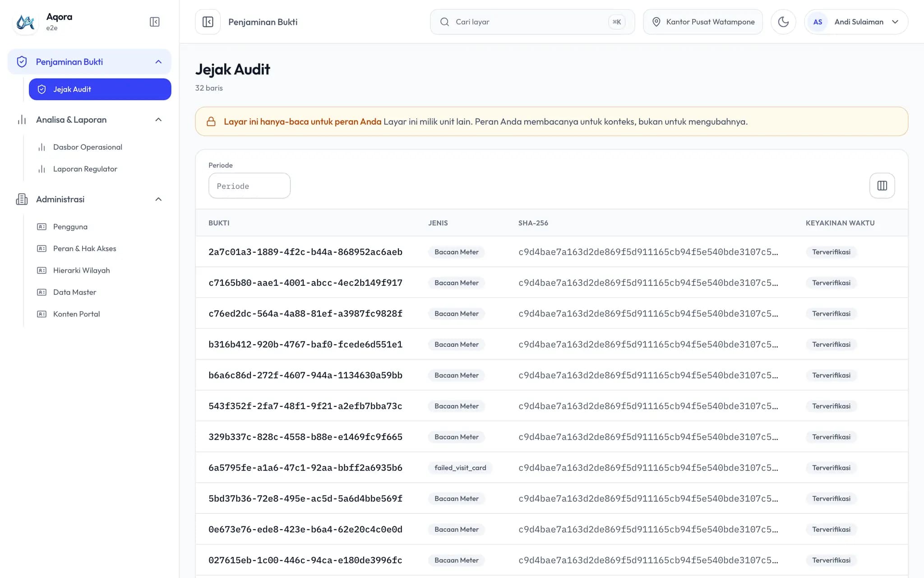The height and width of the screenshot is (578, 924).
Task: Toggle the sidebar panel button next to the Penjaminan Bukti title
Action: click(x=208, y=22)
